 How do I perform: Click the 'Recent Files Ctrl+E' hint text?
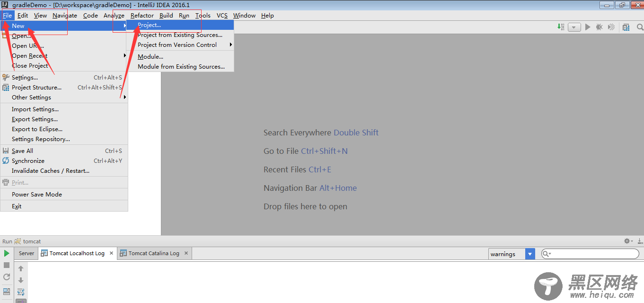(x=297, y=169)
